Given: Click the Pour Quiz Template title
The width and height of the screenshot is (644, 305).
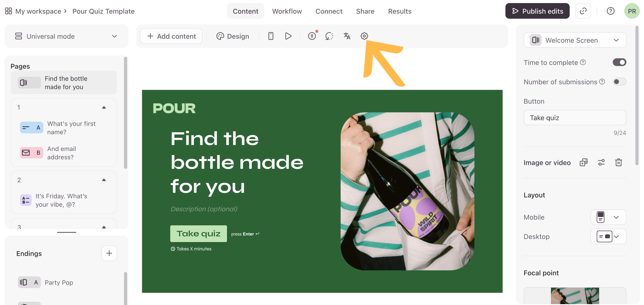Looking at the screenshot, I should pos(103,11).
